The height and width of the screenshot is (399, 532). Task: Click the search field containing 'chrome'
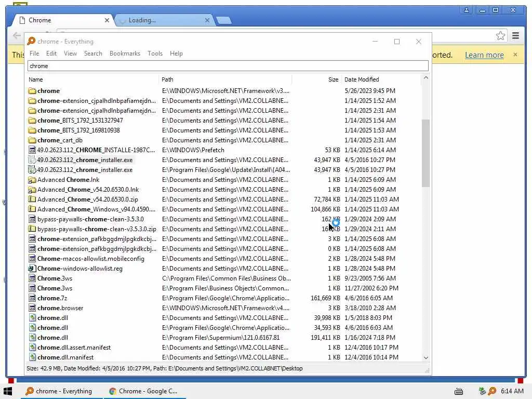tap(228, 66)
